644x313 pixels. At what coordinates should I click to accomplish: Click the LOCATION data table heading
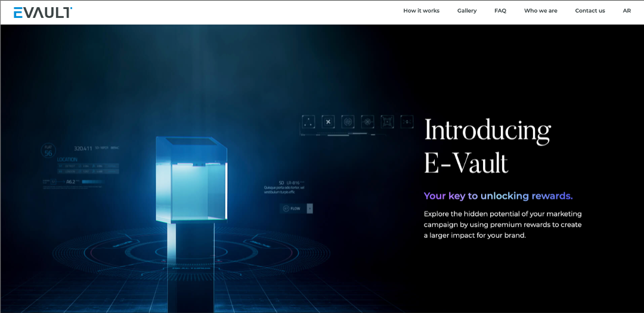click(x=67, y=160)
